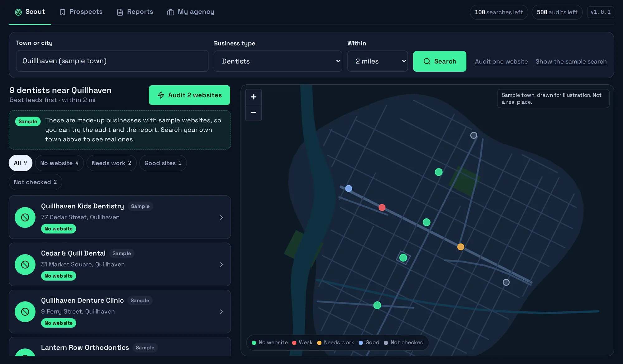This screenshot has width=623, height=364.
Task: Click the green No website legend dot
Action: tap(254, 343)
